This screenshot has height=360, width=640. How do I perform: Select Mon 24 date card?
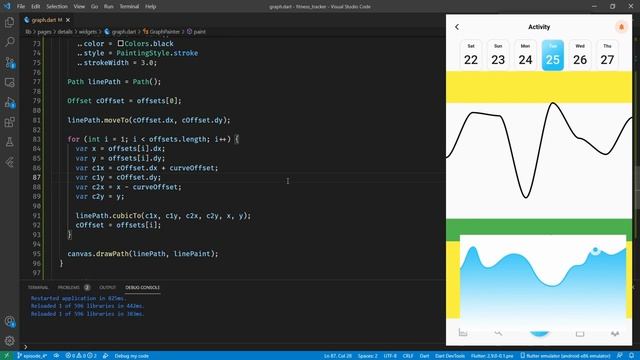(525, 55)
